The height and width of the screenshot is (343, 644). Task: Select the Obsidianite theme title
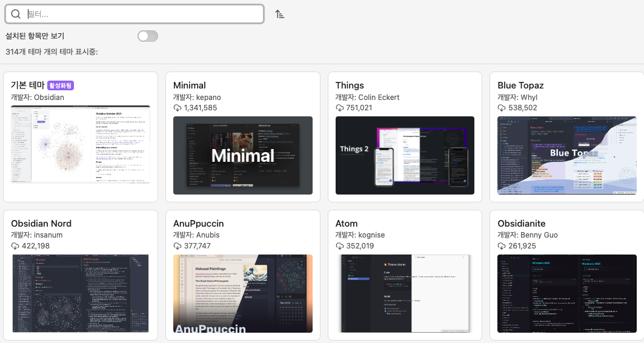[521, 224]
